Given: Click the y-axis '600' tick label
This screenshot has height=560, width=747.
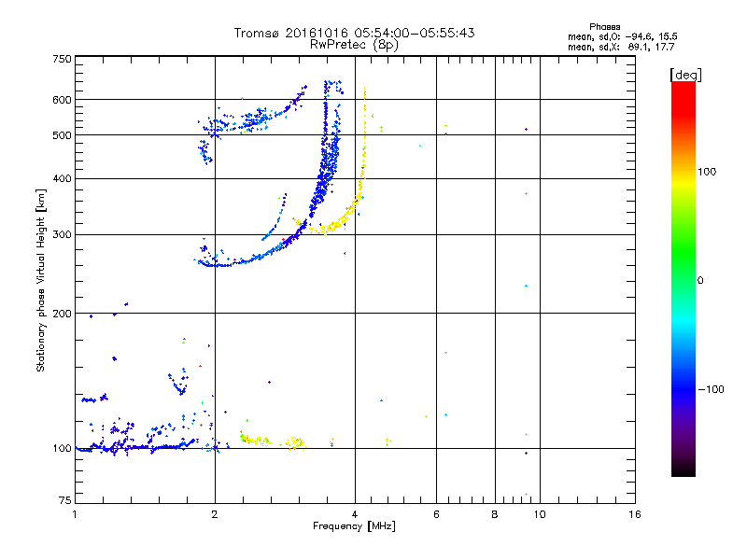Looking at the screenshot, I should (x=62, y=100).
